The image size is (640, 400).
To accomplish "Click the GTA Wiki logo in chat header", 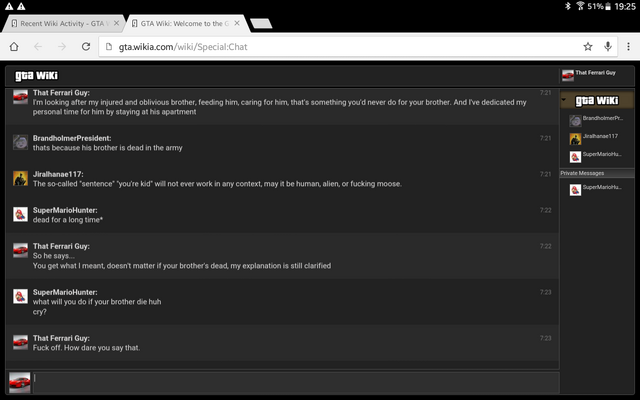I will 36,76.
